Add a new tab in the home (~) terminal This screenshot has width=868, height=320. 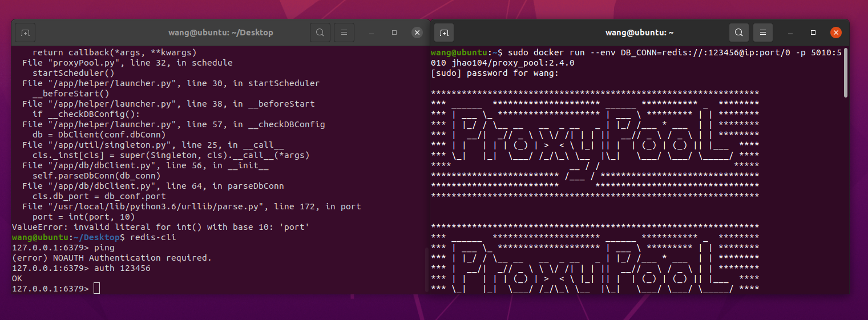444,33
